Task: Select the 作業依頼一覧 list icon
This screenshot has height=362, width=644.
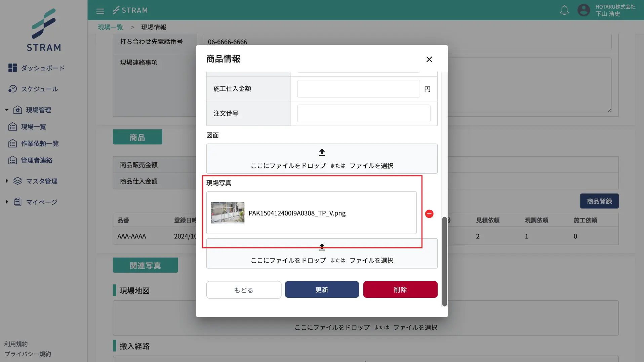Action: tap(12, 143)
